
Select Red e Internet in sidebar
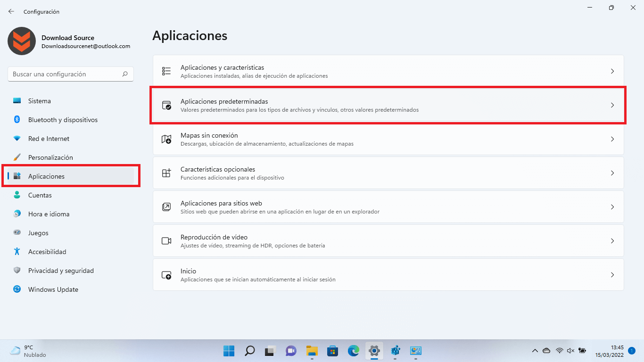71,139
